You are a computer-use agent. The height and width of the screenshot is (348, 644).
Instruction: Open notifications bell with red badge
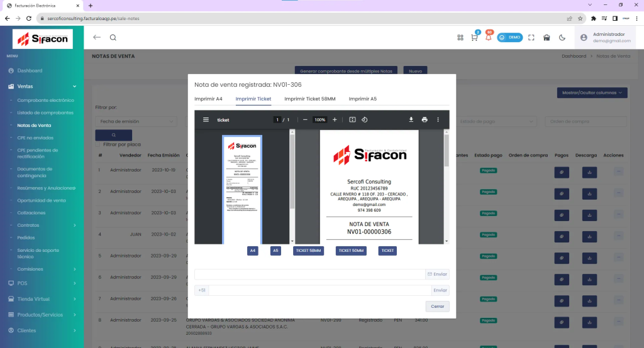pyautogui.click(x=488, y=38)
